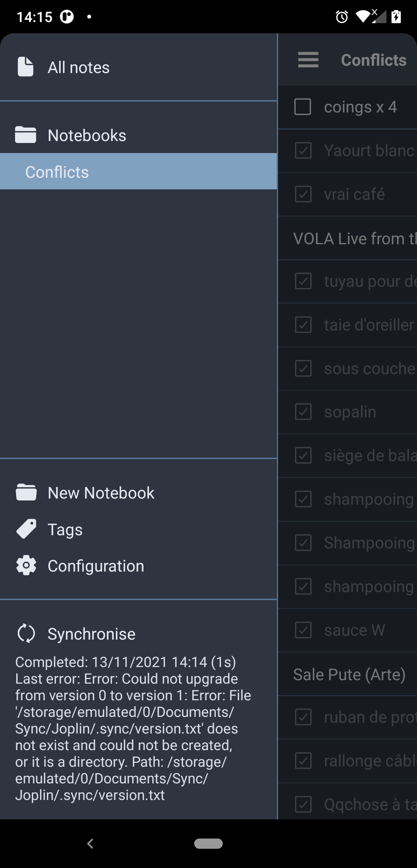Select the Conflicts notebook in the sidebar
The width and height of the screenshot is (417, 868).
click(57, 171)
